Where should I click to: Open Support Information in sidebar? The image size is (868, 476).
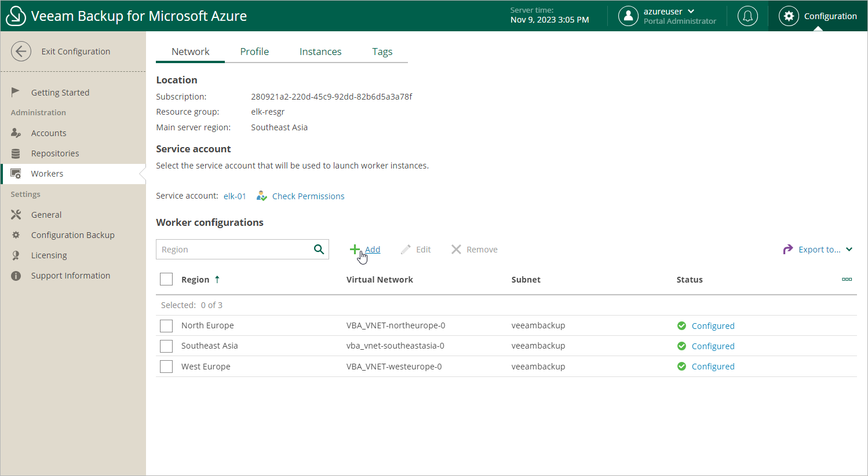coord(71,276)
